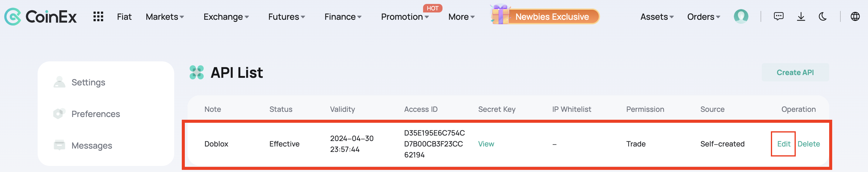Expand the Assets dropdown
Image resolution: width=868 pixels, height=172 pixels.
[x=657, y=17]
